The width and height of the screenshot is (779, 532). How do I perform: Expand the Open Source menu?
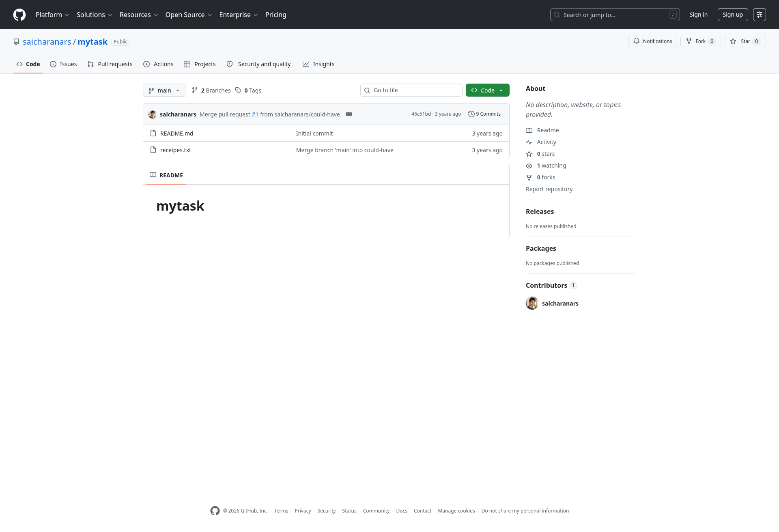click(x=189, y=15)
